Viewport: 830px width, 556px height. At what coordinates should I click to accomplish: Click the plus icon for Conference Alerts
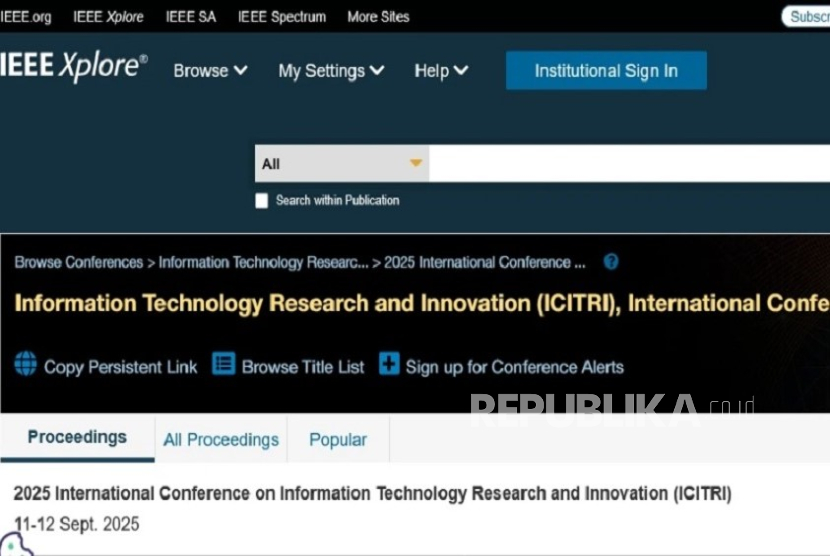pyautogui.click(x=389, y=364)
